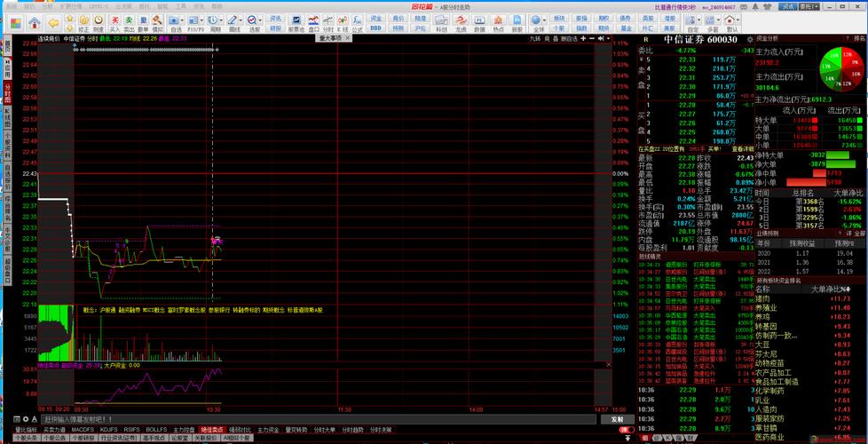The width and height of the screenshot is (868, 444).
Task: Click the plus zoom-in chart control
Action: click(x=583, y=39)
